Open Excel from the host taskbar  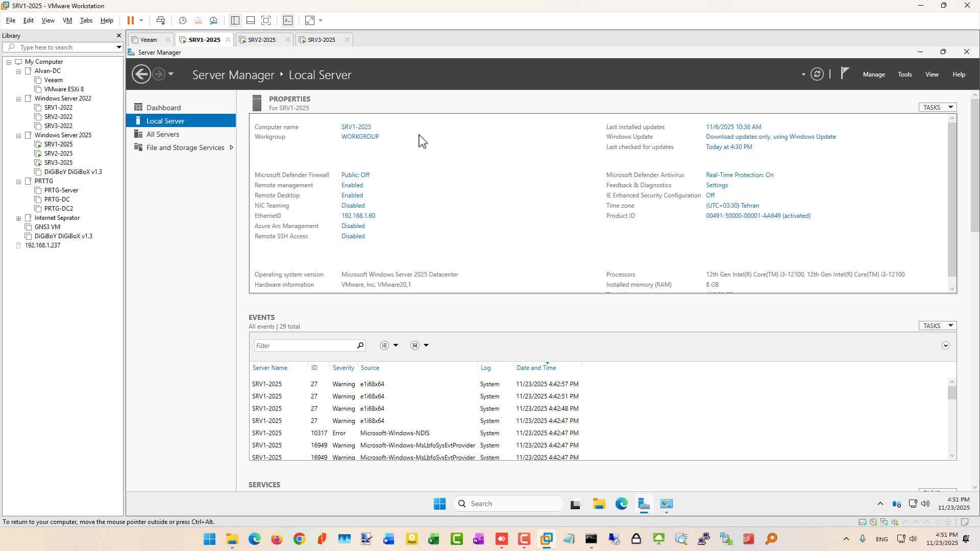434,539
